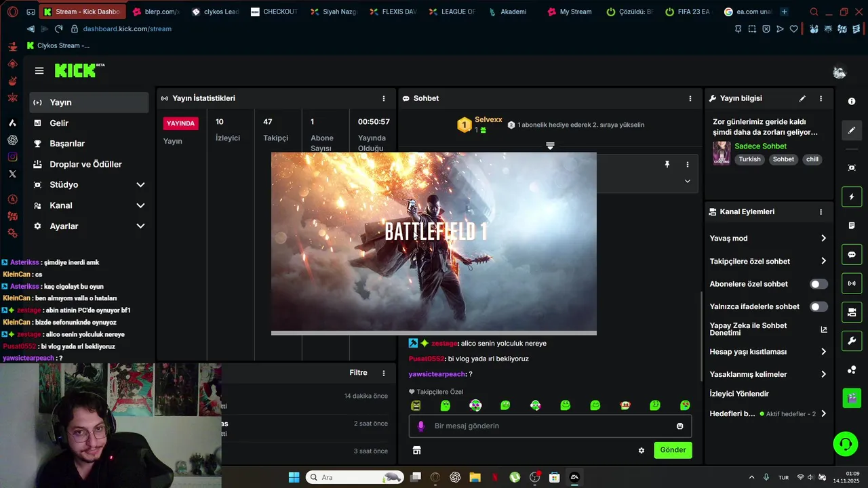This screenshot has width=868, height=488.
Task: Click the green Gönder button
Action: (x=673, y=450)
